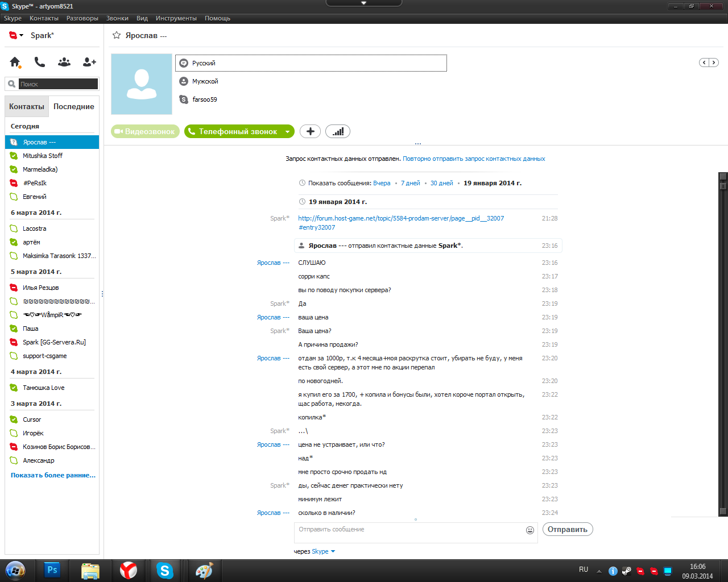The image size is (728, 582).
Task: Select contact Танюшка Love
Action: (52, 388)
